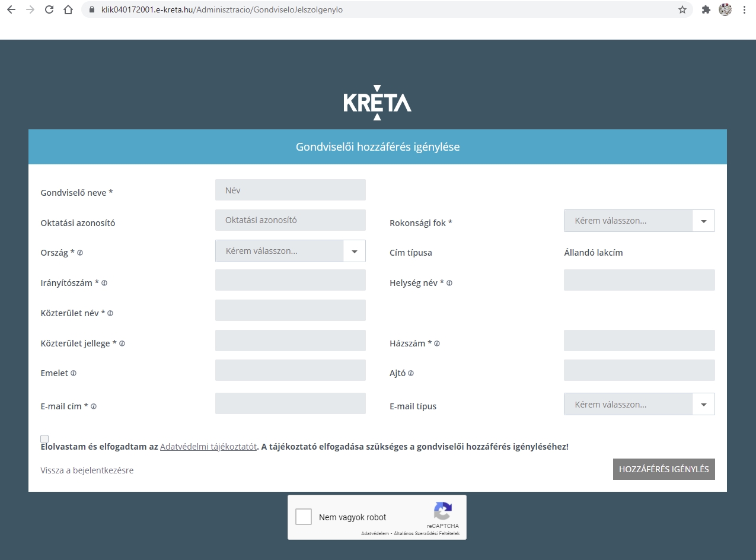Click the Állandó lakcím text
Image resolution: width=756 pixels, height=560 pixels.
tap(594, 253)
